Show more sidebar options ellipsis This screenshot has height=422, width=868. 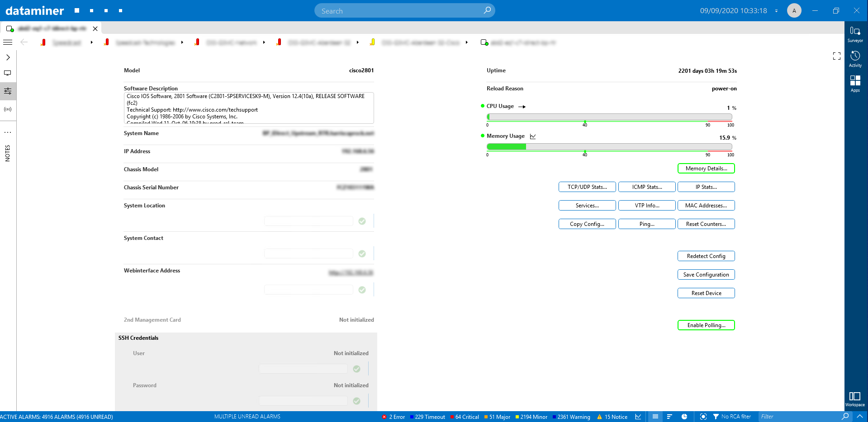coord(8,132)
